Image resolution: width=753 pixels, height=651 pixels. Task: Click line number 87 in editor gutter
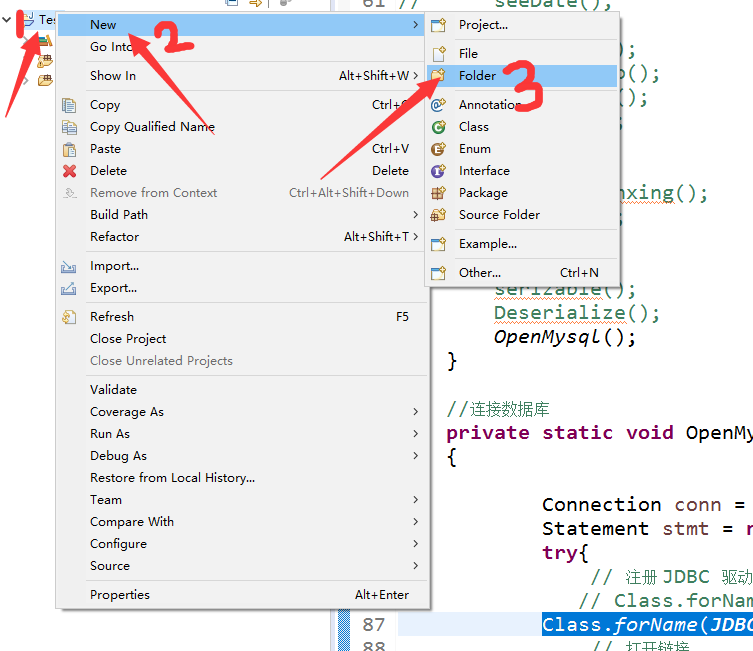374,625
